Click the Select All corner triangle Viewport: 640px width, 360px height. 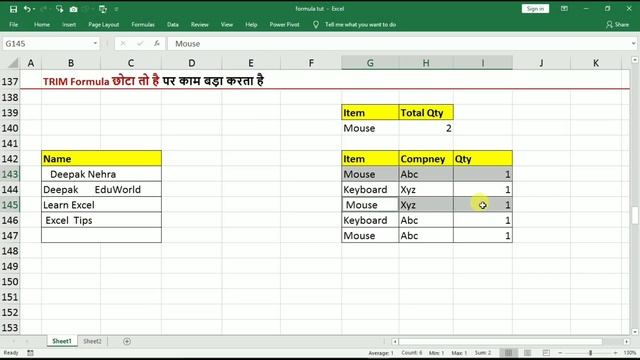(13, 63)
